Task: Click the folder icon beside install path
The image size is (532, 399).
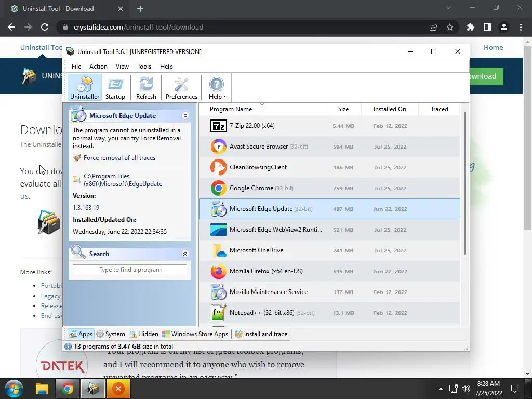Action: pos(77,180)
